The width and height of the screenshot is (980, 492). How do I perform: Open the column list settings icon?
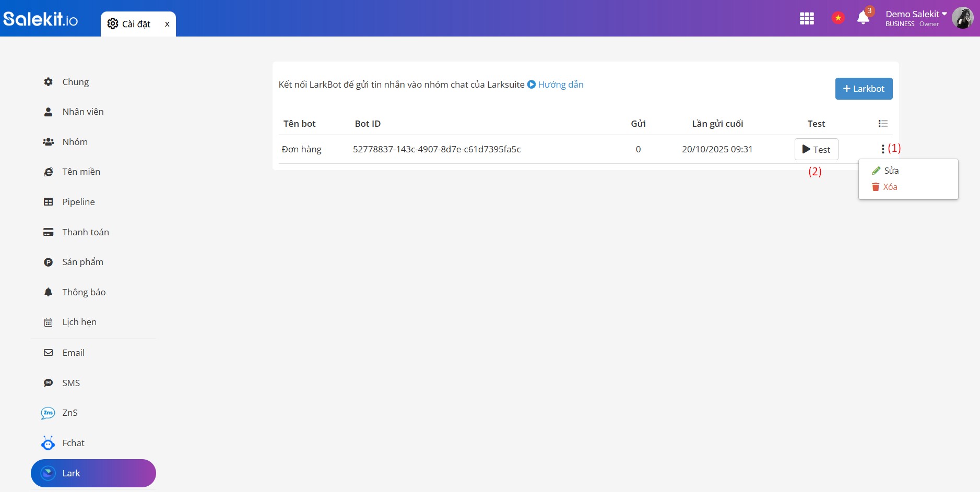point(883,124)
